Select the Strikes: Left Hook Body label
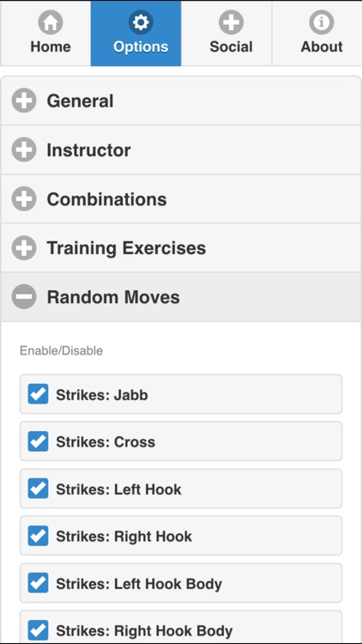 pos(139,584)
